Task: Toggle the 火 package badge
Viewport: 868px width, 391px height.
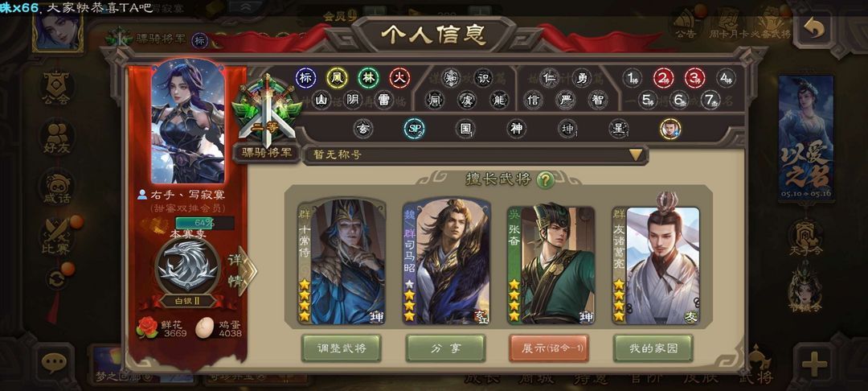Action: pos(399,78)
